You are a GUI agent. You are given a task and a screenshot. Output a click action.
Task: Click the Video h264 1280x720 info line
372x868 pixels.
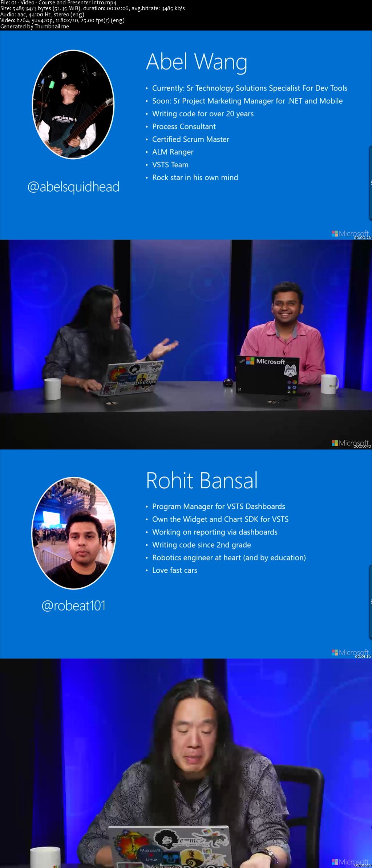click(62, 20)
